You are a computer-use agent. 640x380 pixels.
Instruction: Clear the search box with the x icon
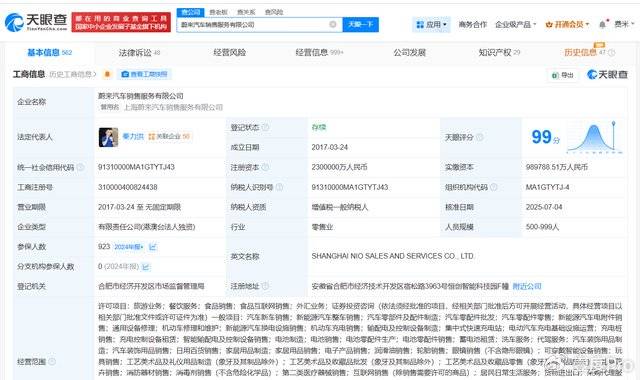333,24
